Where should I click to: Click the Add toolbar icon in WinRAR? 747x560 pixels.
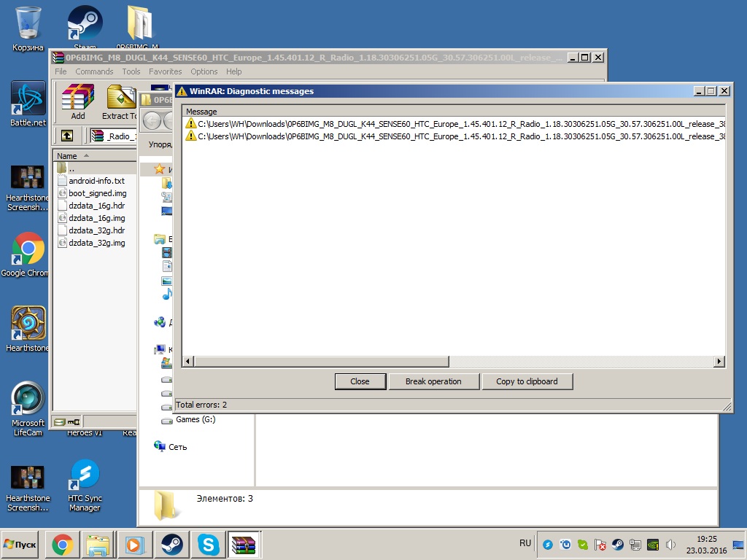click(x=77, y=102)
